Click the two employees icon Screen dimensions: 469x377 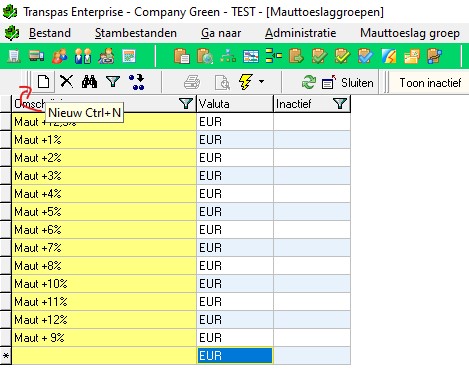tap(83, 56)
